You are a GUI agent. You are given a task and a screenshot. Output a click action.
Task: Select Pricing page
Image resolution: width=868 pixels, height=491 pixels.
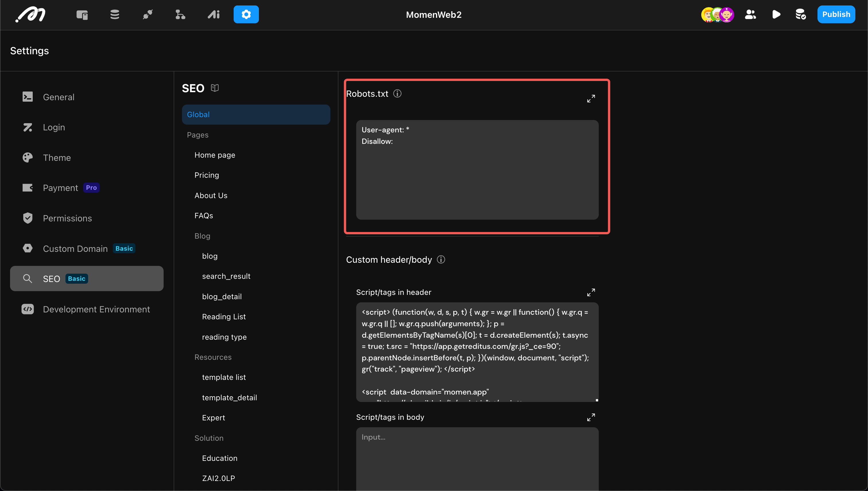207,175
